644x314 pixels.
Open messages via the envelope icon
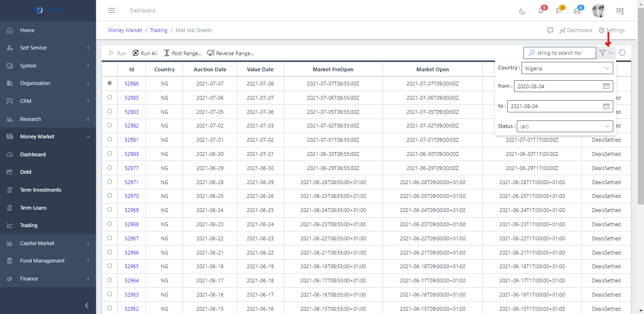tap(577, 11)
